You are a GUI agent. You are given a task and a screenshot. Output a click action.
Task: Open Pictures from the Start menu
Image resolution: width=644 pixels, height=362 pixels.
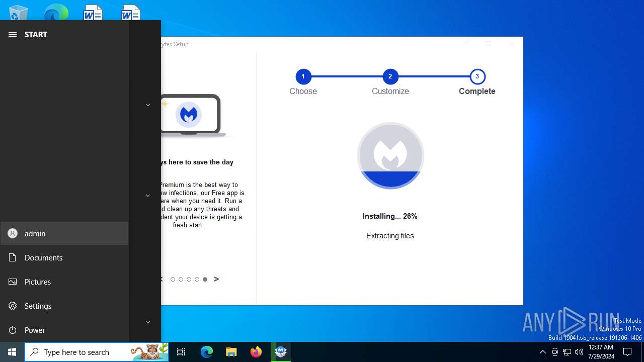click(64, 282)
